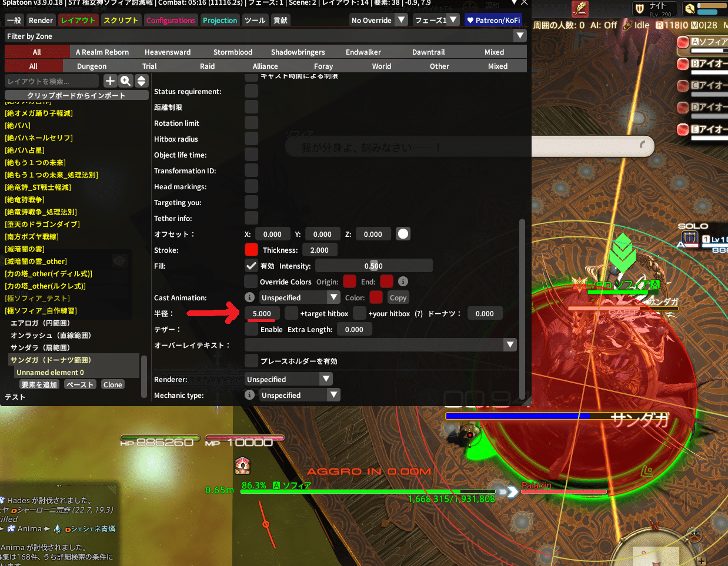Viewport: 728px width, 566px height.
Task: Click the red orb icon beside B アイオー
Action: pos(683,64)
